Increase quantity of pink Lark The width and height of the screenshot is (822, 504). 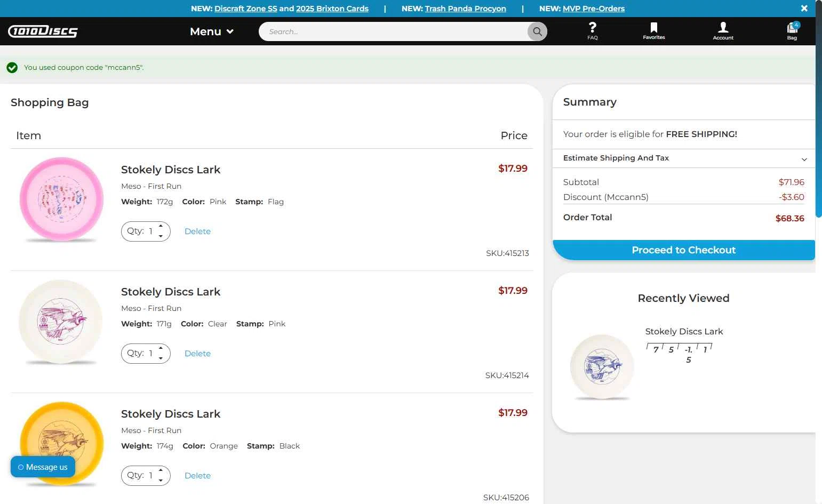point(161,227)
